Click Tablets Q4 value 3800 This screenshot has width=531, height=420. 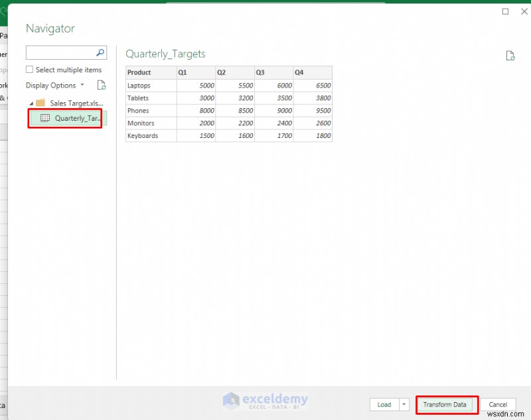(323, 98)
